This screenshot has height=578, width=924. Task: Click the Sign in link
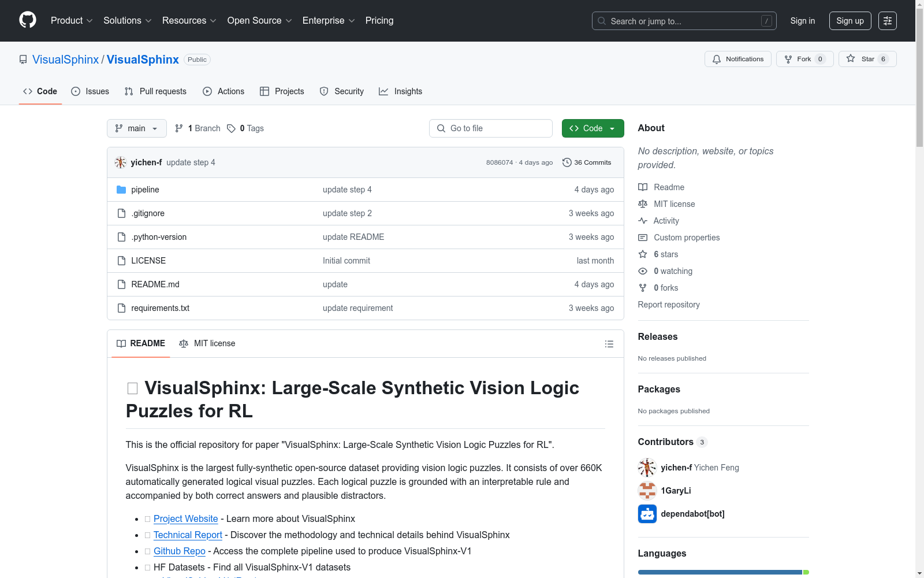pos(803,21)
